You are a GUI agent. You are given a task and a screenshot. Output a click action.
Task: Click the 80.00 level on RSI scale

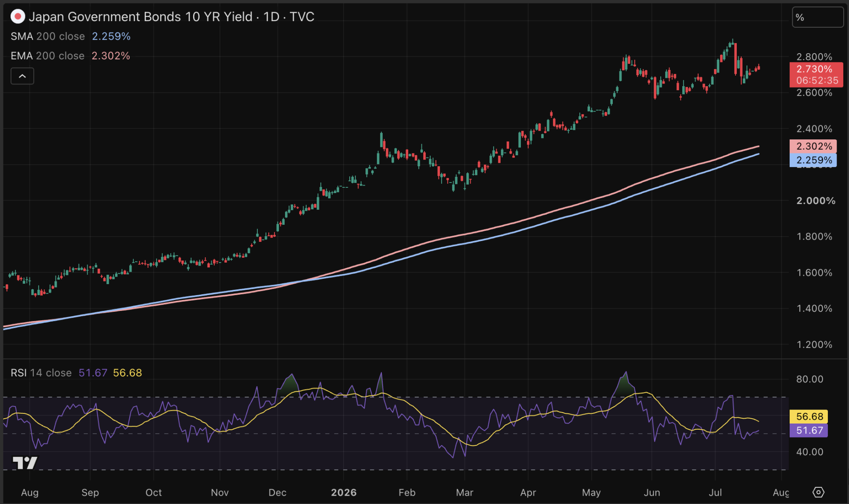tap(809, 379)
